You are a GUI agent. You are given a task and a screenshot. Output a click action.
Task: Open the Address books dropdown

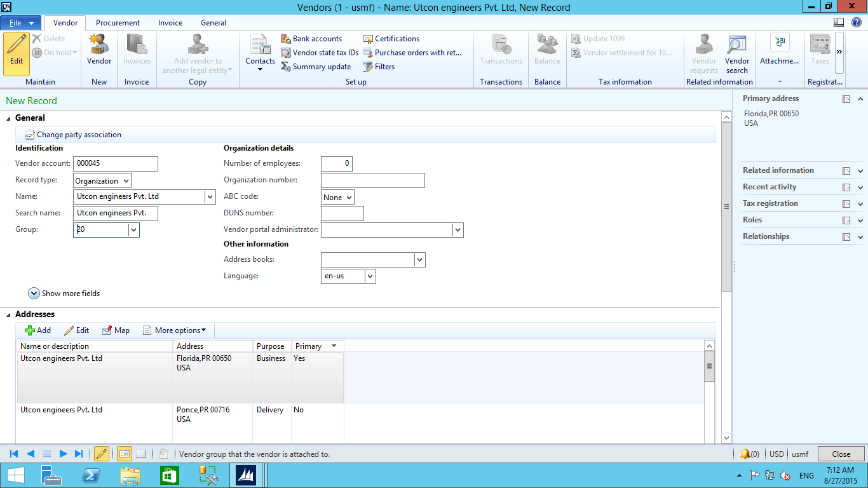pyautogui.click(x=419, y=260)
